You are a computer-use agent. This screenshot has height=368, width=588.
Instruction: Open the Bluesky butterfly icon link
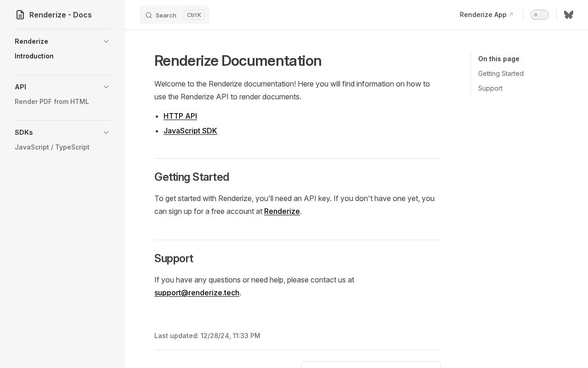click(x=569, y=15)
